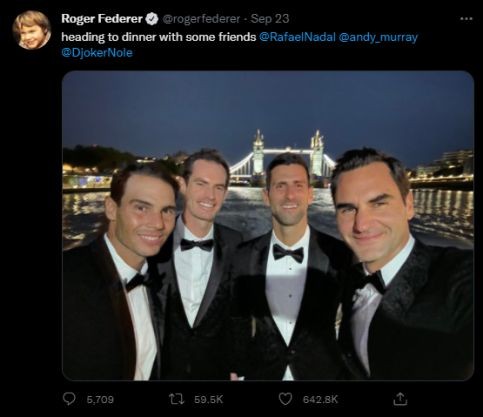The image size is (483, 417).
Task: Visit the @rogerfederer handle link
Action: [x=201, y=19]
